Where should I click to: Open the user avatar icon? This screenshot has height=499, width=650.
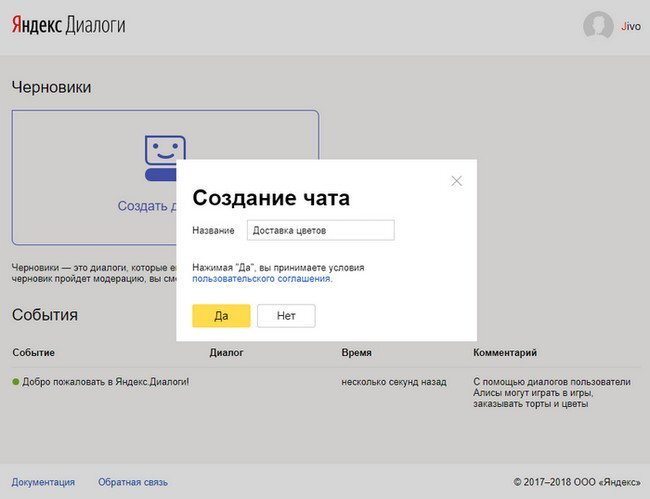point(598,26)
